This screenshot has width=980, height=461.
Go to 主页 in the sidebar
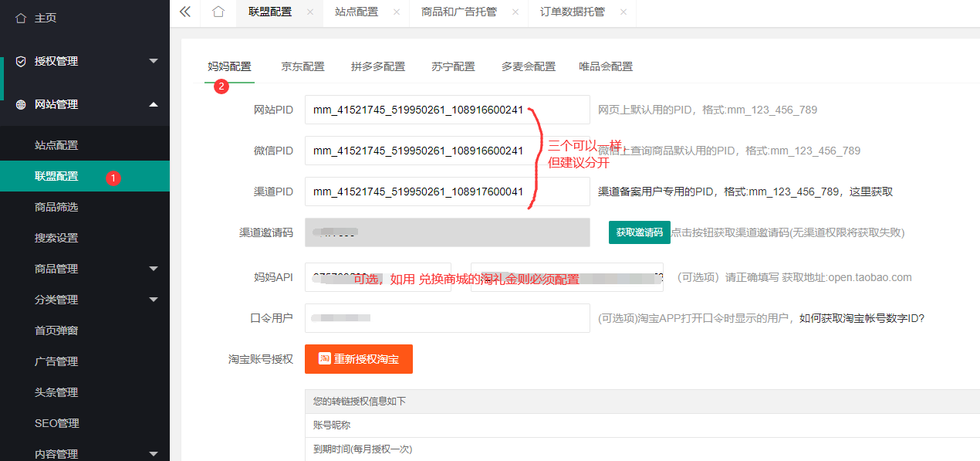[46, 18]
